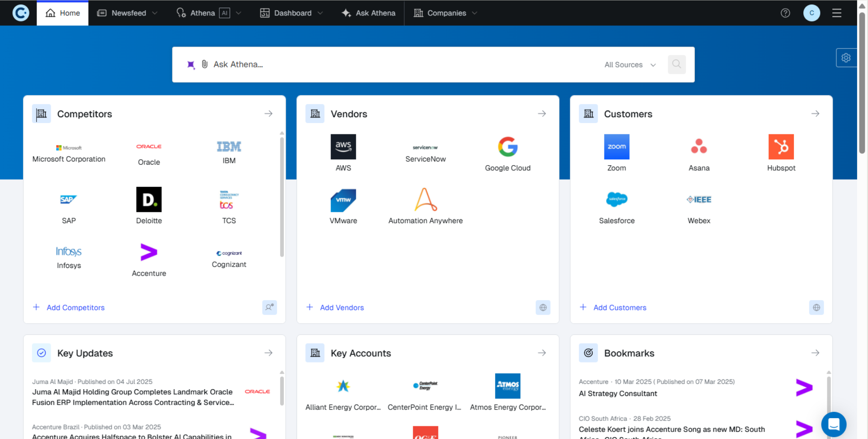This screenshot has height=439, width=868.
Task: Expand the All Sources dropdown
Action: click(x=630, y=65)
